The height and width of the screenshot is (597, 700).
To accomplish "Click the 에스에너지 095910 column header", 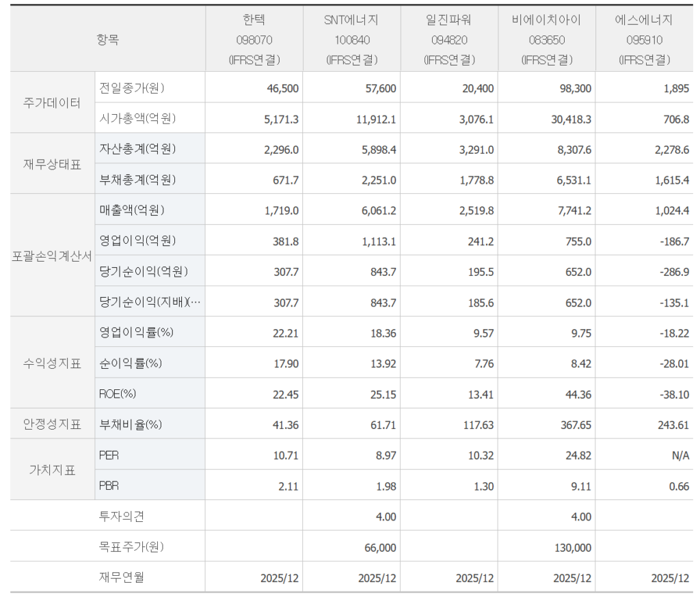I will tap(644, 39).
